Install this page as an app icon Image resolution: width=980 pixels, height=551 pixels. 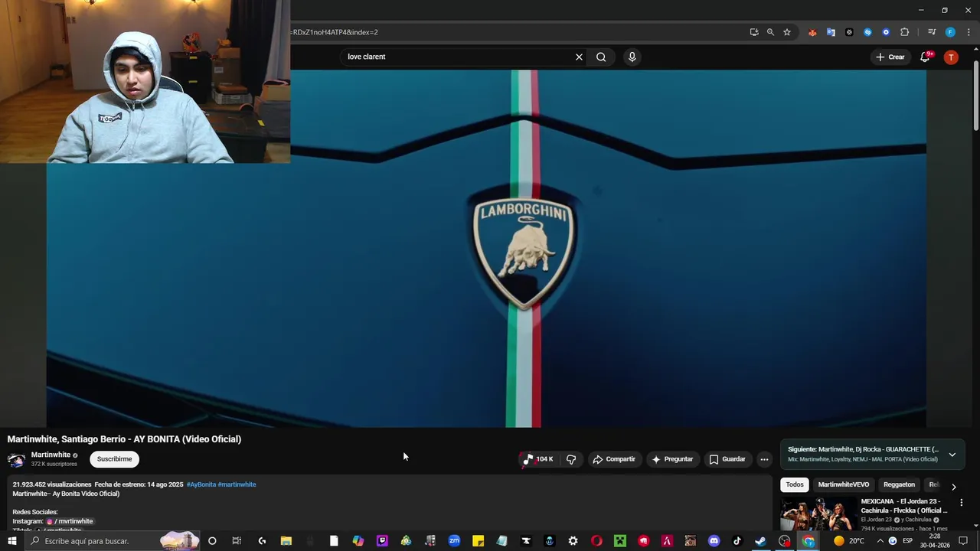pos(754,32)
